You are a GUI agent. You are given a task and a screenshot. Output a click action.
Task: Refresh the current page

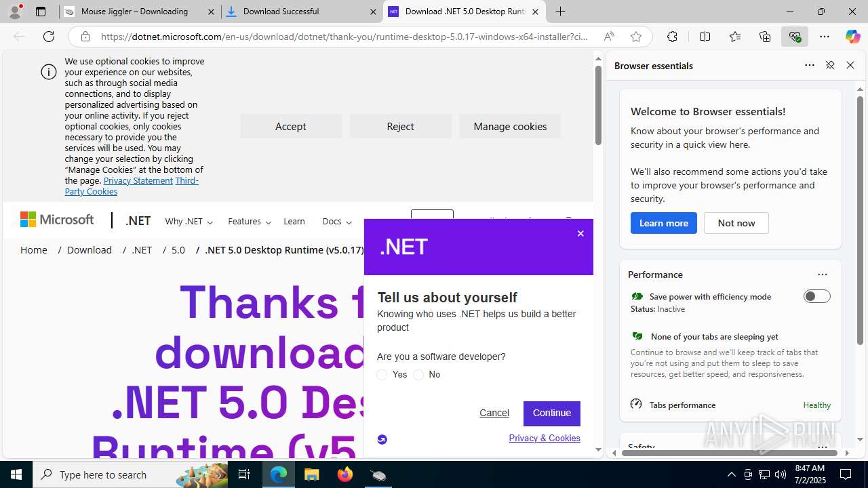pos(49,37)
